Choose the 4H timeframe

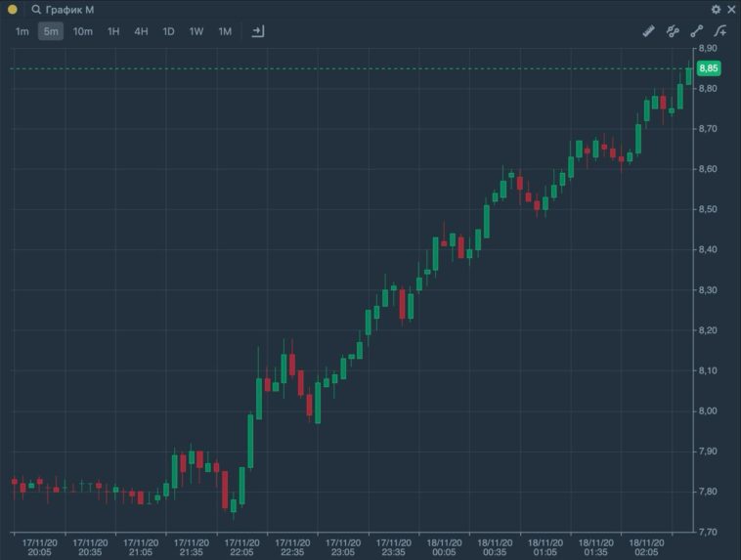point(141,31)
